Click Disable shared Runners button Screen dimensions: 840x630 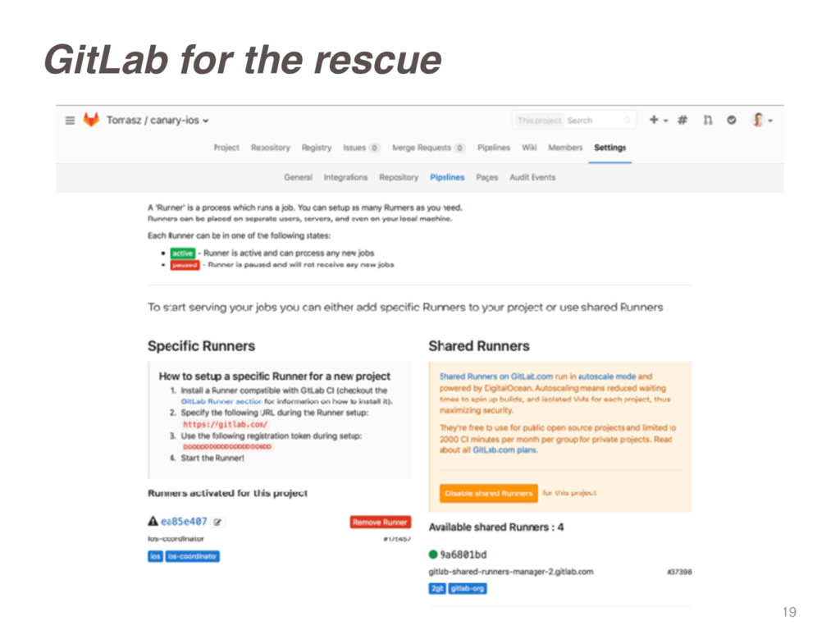(x=489, y=493)
